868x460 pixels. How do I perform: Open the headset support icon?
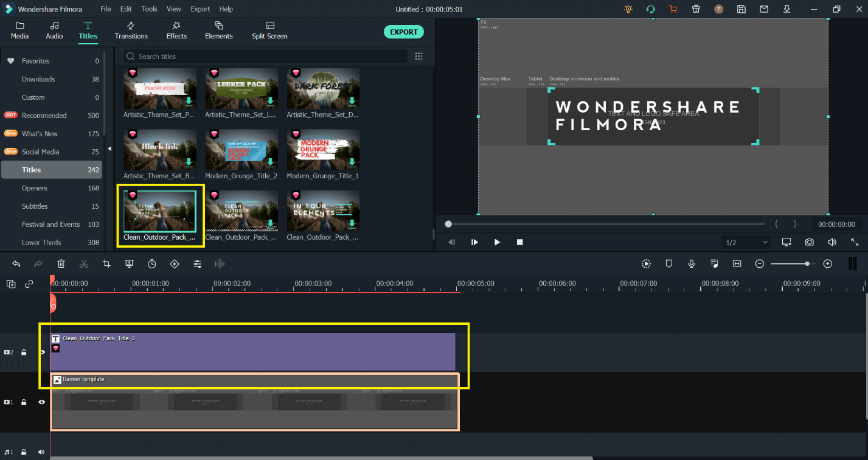651,9
